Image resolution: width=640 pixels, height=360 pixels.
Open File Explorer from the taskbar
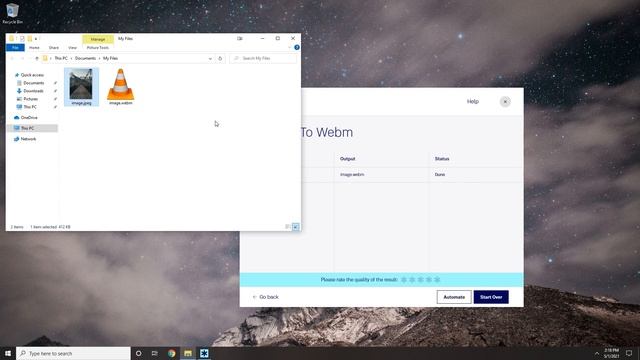point(188,353)
